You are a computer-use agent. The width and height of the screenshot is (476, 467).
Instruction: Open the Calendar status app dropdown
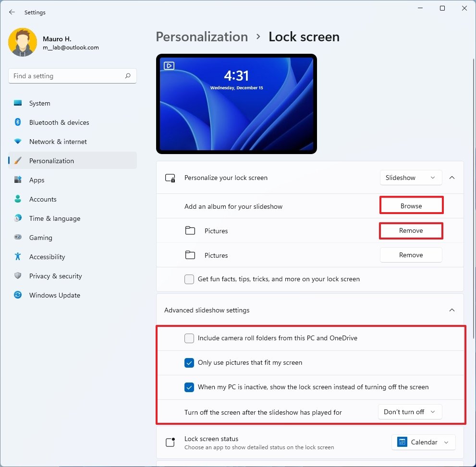(x=423, y=442)
